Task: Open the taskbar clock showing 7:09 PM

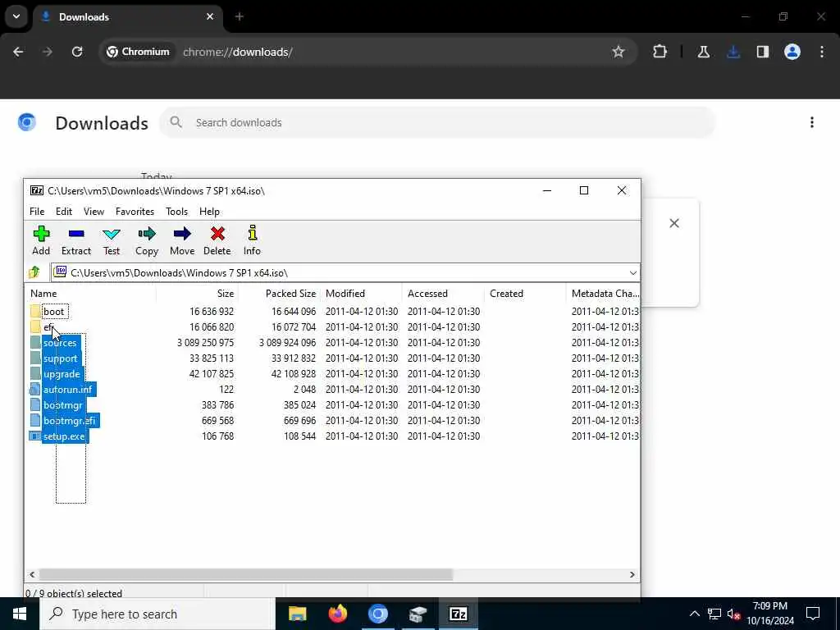Action: tap(769, 614)
